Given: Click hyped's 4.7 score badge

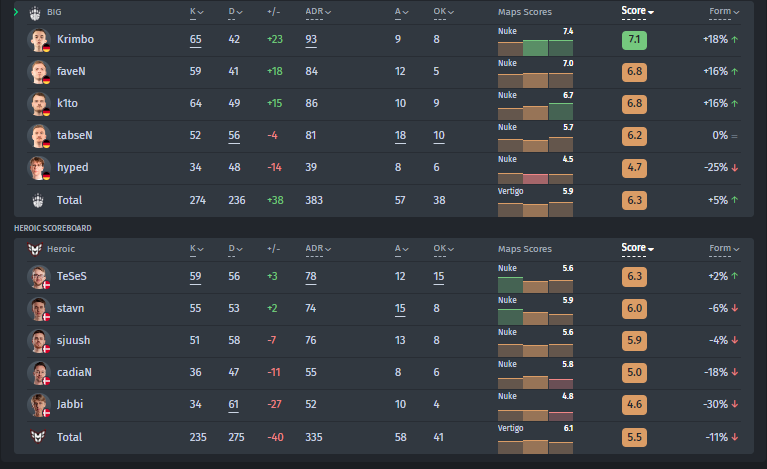Looking at the screenshot, I should (634, 168).
